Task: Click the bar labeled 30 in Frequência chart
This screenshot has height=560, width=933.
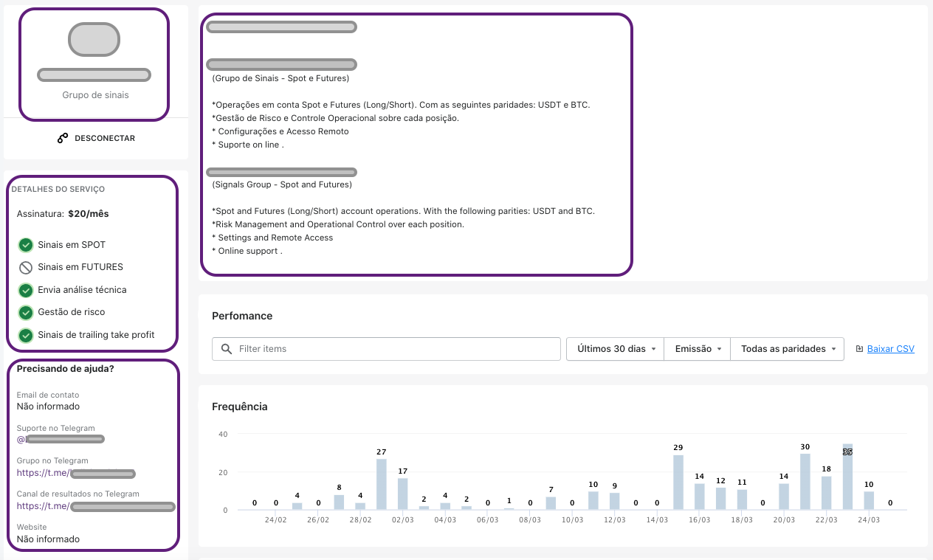Action: click(x=805, y=482)
